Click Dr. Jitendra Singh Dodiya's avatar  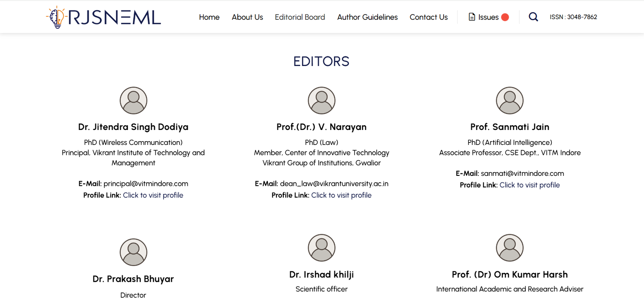(x=133, y=101)
